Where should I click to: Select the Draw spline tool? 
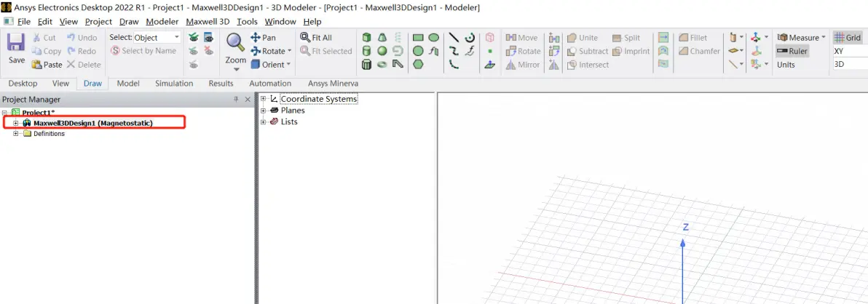click(454, 51)
